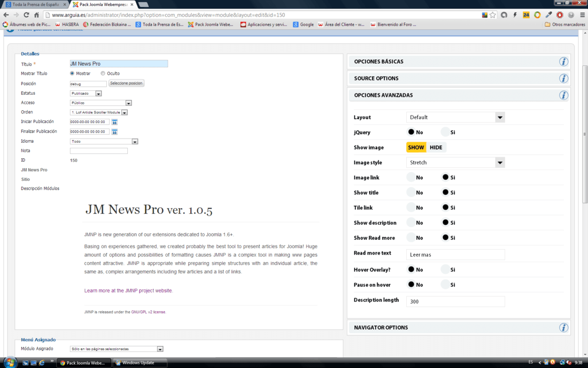Click the grey circular 'a' extension icon
The width and height of the screenshot is (588, 368).
504,15
